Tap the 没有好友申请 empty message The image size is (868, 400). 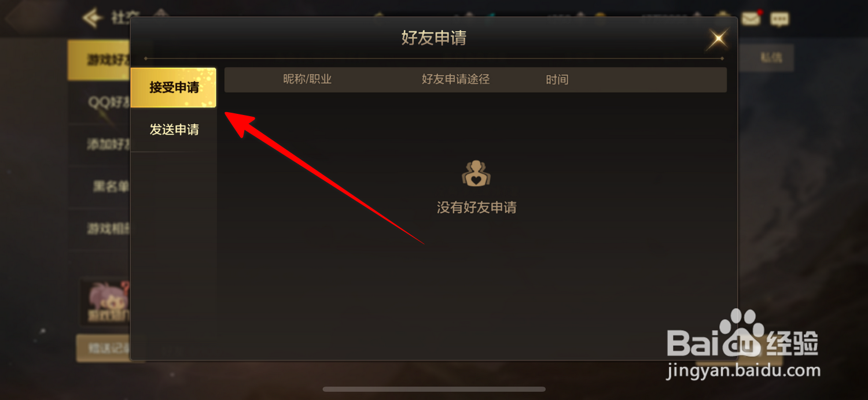[x=476, y=208]
